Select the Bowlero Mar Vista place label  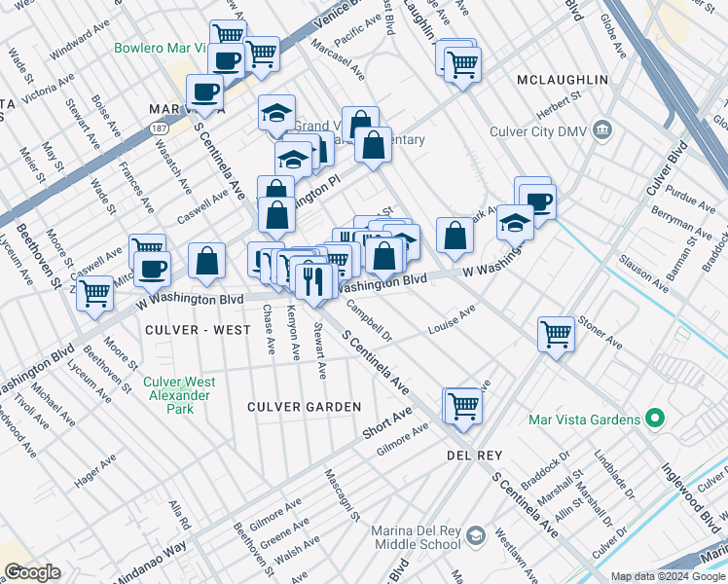[161, 48]
